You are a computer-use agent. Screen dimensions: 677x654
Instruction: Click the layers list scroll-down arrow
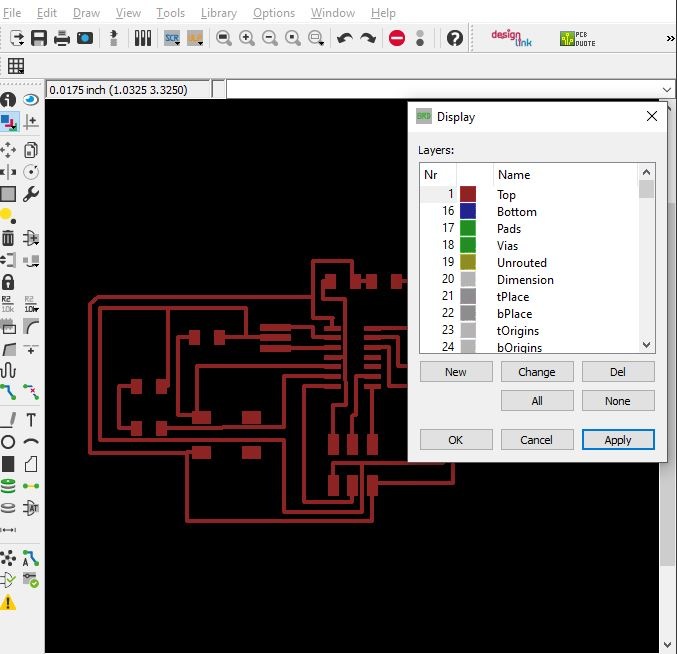(x=646, y=345)
